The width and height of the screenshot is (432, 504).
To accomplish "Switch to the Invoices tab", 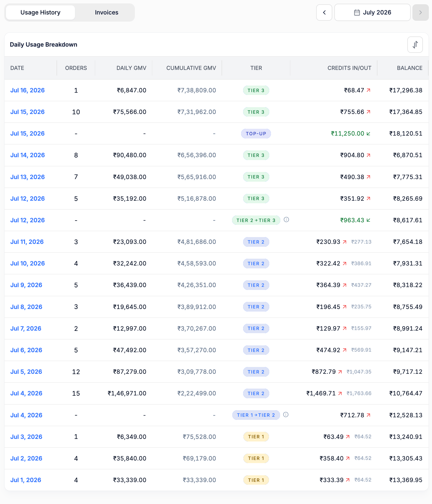I will point(107,13).
